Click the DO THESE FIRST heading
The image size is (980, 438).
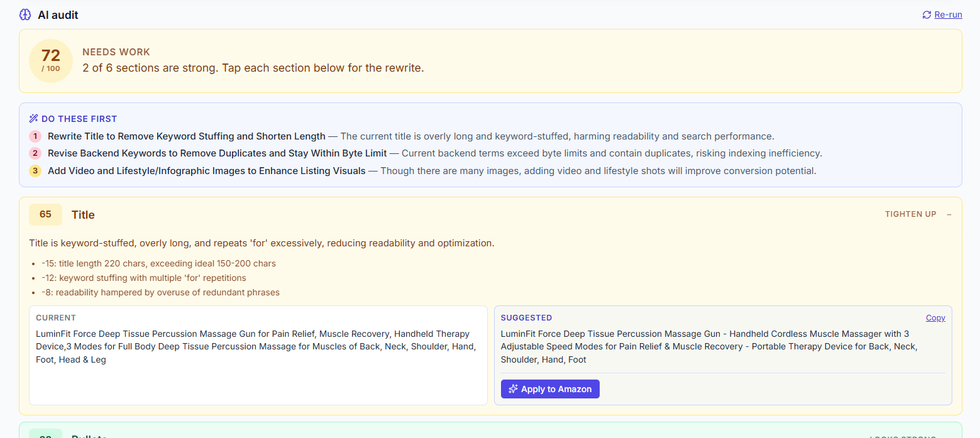(x=79, y=119)
